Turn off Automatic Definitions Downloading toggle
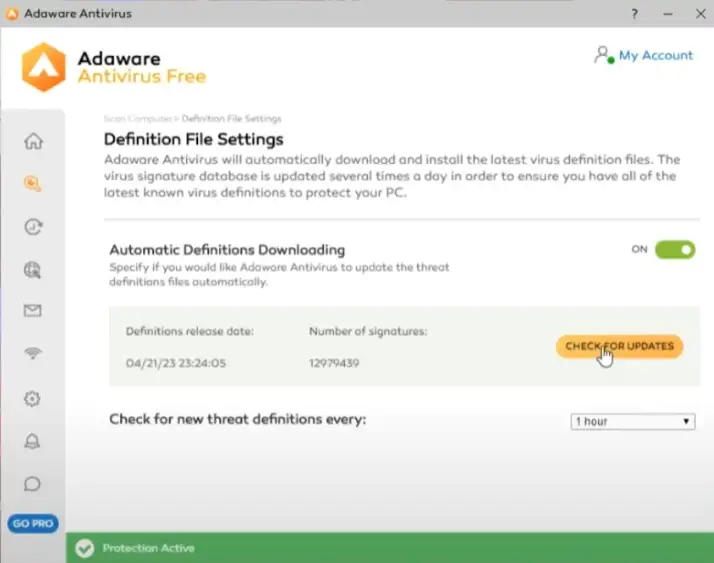 click(x=675, y=250)
